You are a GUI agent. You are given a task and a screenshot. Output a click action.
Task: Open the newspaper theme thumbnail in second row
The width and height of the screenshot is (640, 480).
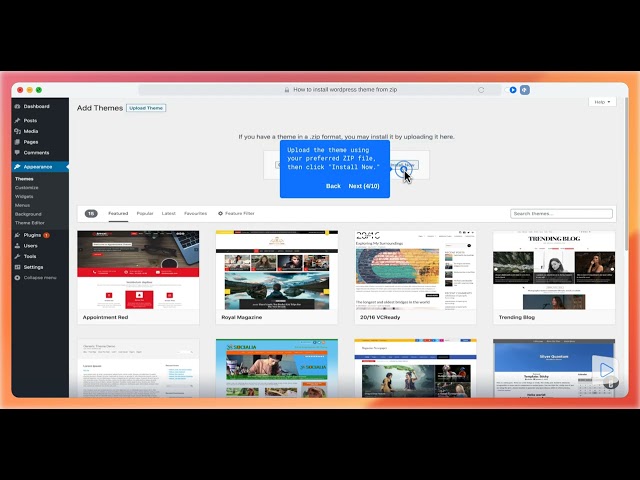click(x=415, y=368)
